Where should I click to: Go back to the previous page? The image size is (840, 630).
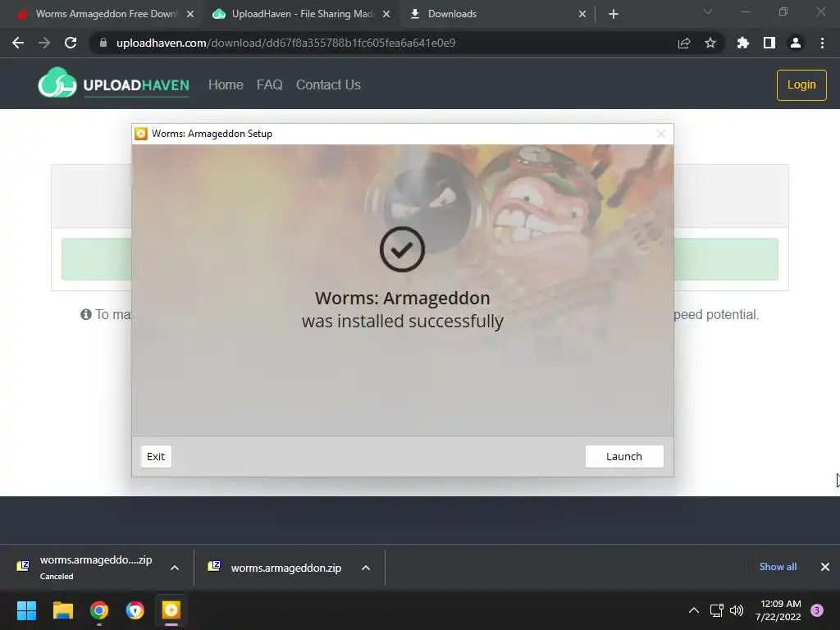coord(18,43)
